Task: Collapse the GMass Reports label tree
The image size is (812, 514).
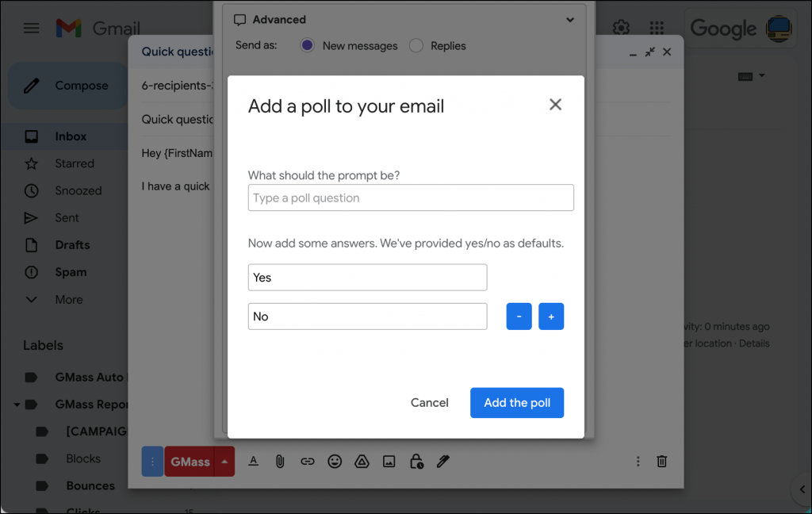Action: point(17,404)
